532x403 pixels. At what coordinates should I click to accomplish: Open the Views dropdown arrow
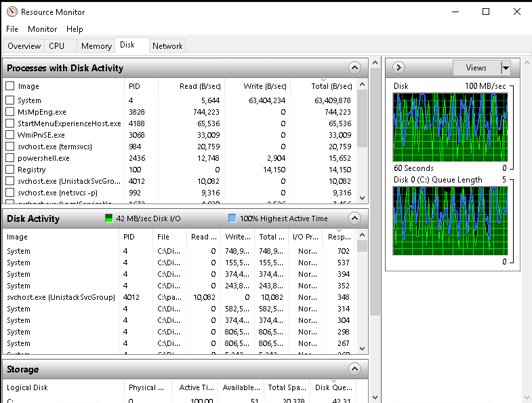click(505, 68)
